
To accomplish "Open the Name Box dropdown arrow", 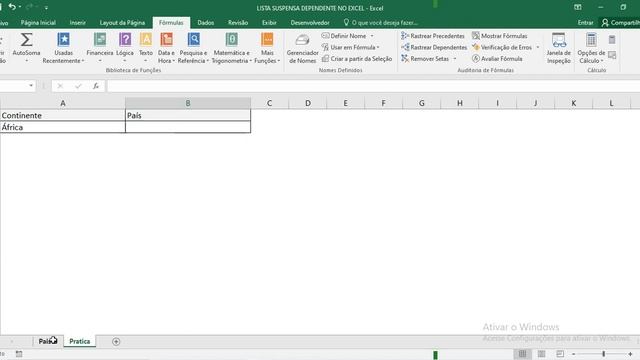I will 31,86.
